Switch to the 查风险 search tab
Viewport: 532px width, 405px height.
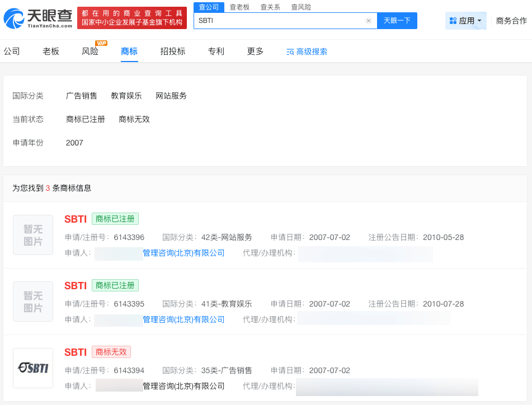tap(301, 7)
